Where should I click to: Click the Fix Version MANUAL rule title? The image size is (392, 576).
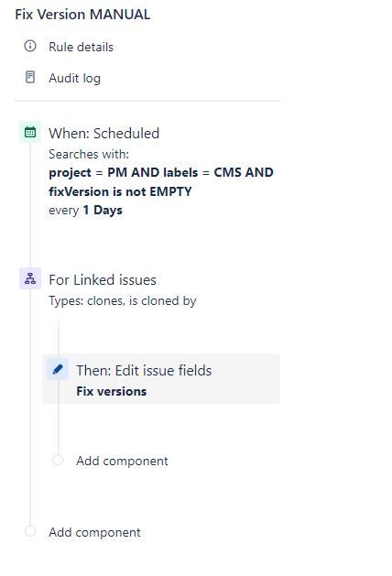82,15
